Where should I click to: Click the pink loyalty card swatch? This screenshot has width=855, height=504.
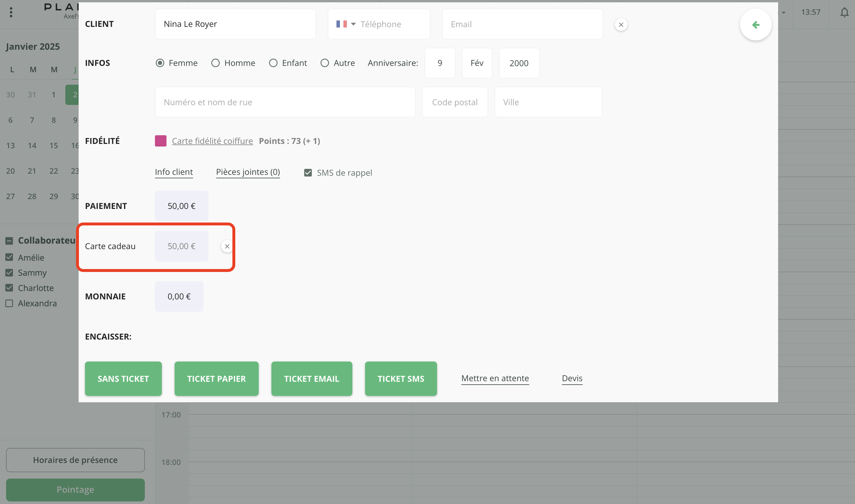tap(160, 141)
